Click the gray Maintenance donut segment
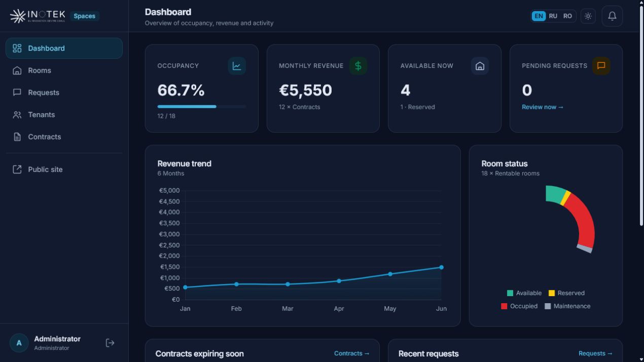This screenshot has width=644, height=362. [585, 248]
